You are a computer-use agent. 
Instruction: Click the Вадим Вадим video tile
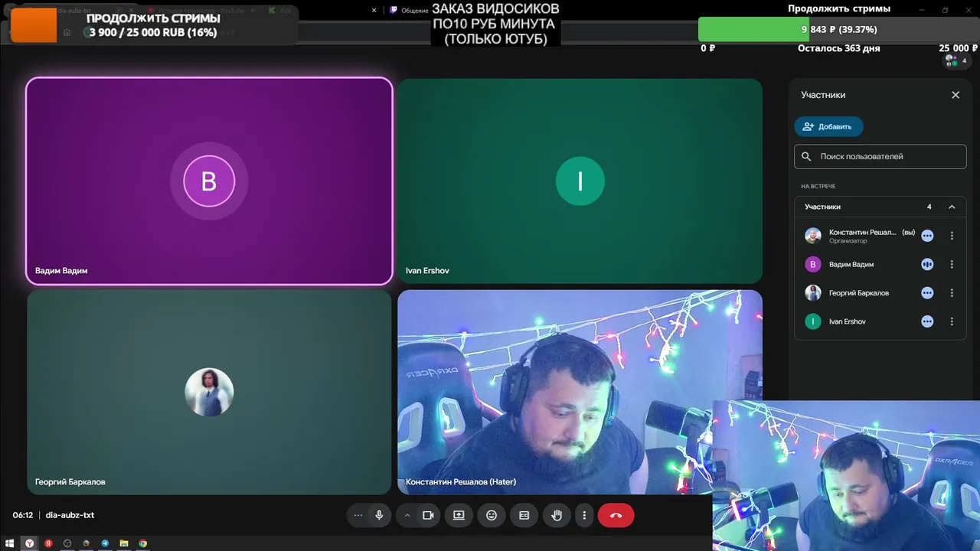(209, 181)
